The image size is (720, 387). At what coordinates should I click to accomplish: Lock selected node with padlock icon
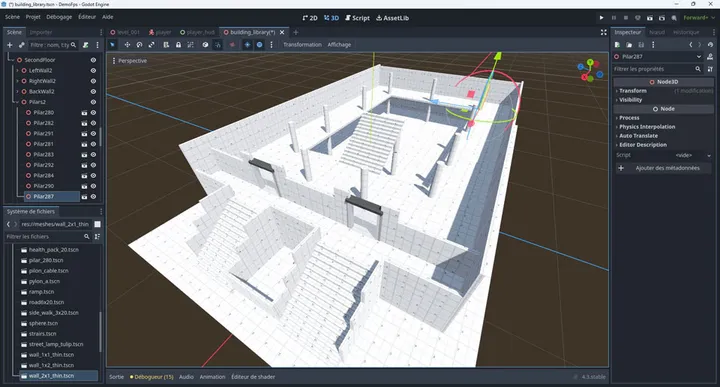click(x=178, y=45)
